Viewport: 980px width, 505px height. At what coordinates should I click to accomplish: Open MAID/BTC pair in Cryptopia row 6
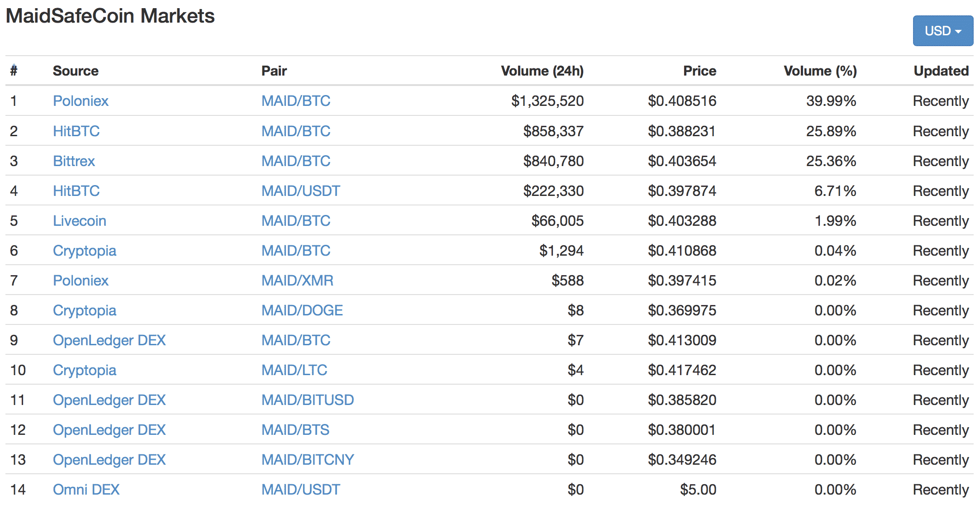pos(296,250)
